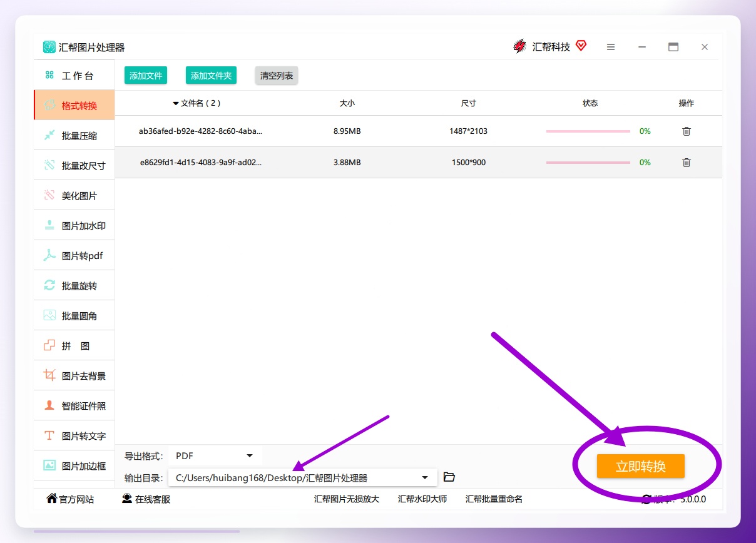Delete the ab36afed file with trash icon
The image size is (756, 543).
pyautogui.click(x=687, y=131)
